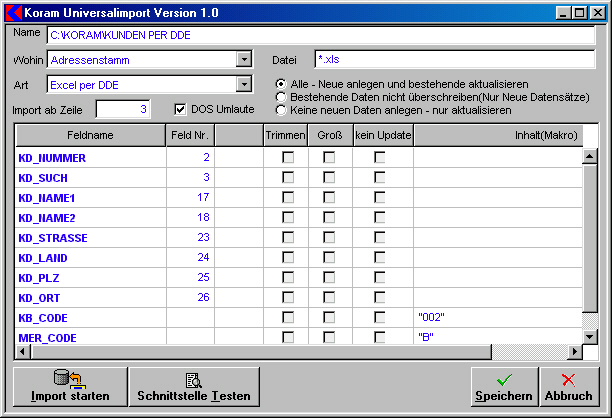Click the Koram app icon in title bar
This screenshot has height=418, width=612.
click(12, 12)
